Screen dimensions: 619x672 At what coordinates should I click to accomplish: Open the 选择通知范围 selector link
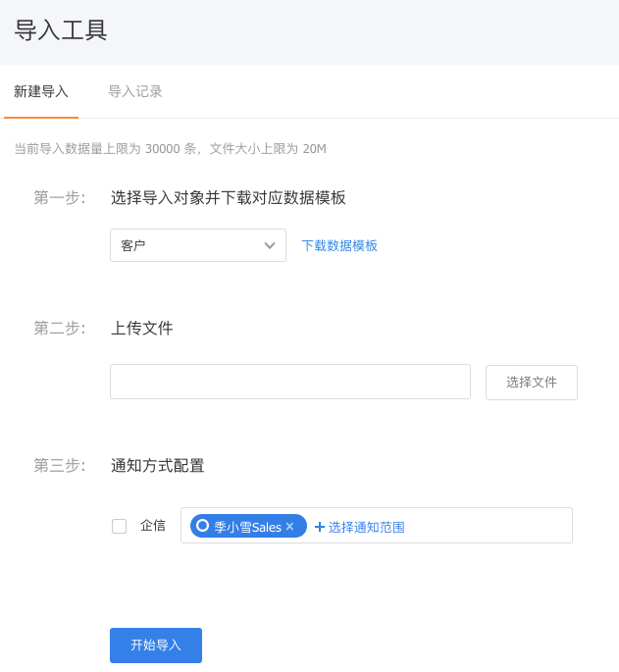pyautogui.click(x=366, y=527)
